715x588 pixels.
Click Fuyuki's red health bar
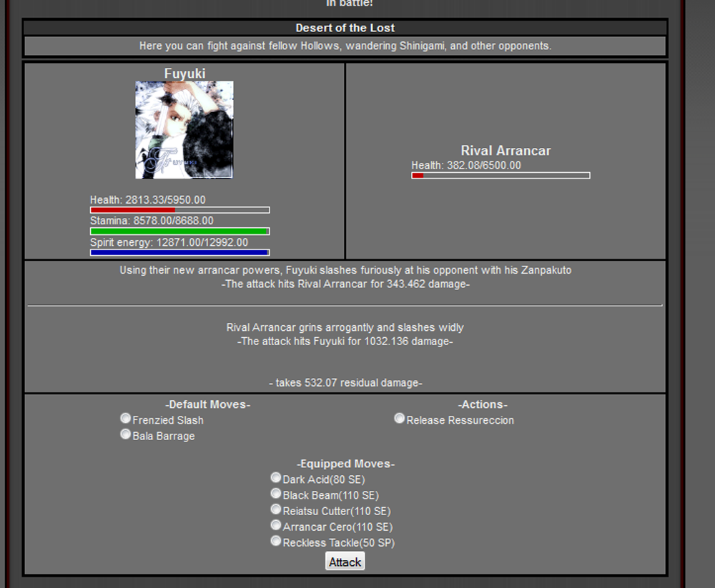tap(180, 210)
